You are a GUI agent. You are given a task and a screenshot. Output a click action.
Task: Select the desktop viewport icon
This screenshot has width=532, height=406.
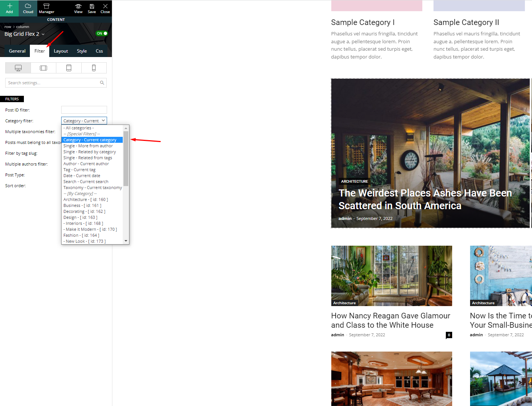tap(18, 68)
